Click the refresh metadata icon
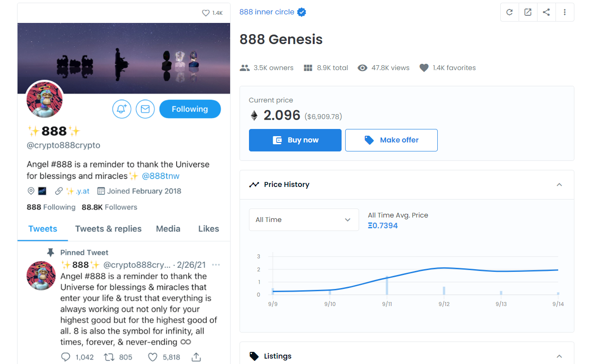The height and width of the screenshot is (364, 591). (x=510, y=12)
